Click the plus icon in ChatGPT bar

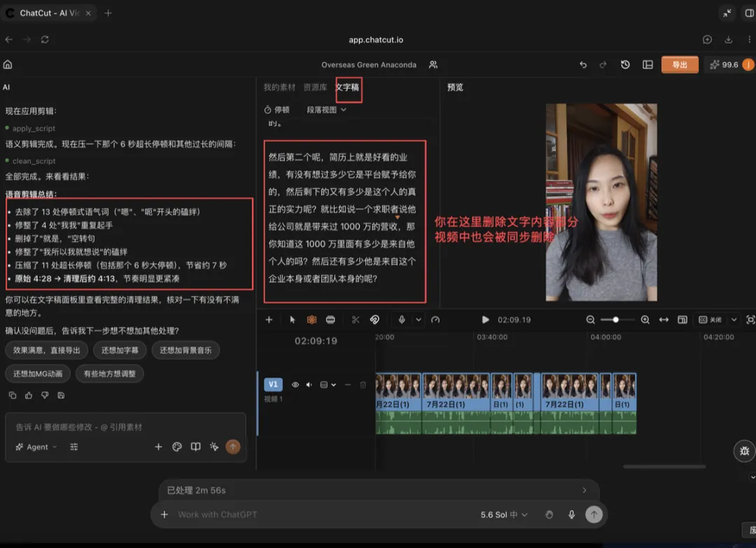coord(164,514)
